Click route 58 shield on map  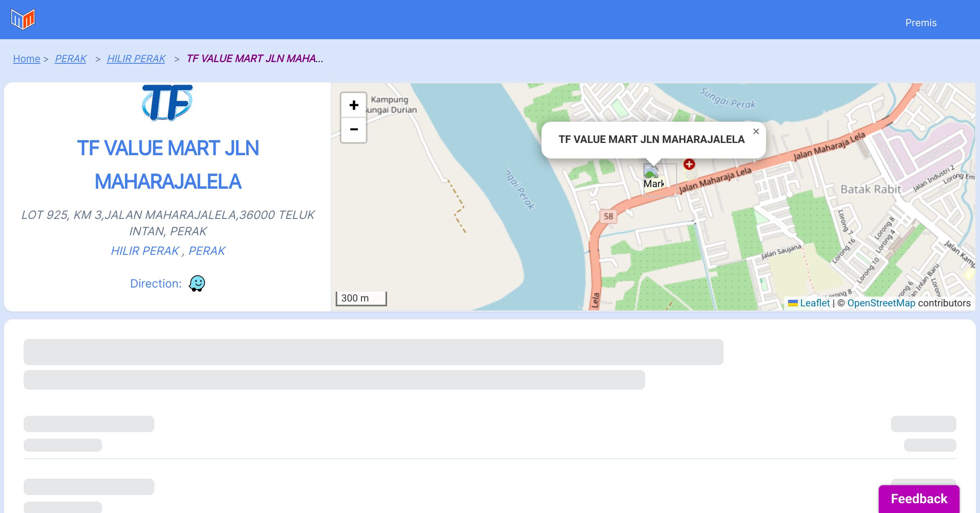[608, 216]
